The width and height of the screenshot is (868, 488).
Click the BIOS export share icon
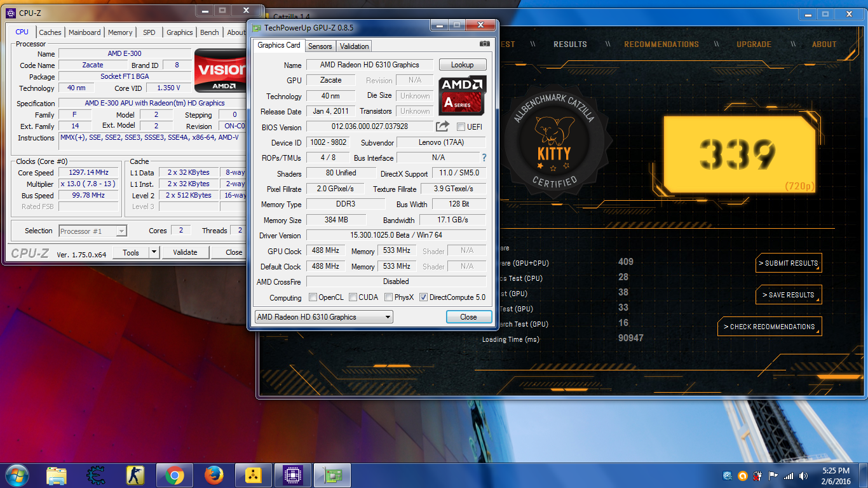pos(442,126)
